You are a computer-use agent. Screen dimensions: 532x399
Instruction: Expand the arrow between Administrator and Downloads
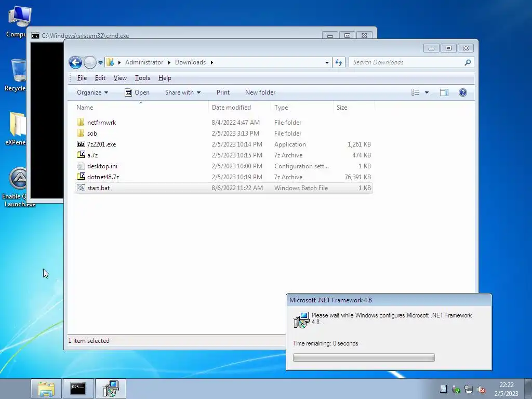169,62
